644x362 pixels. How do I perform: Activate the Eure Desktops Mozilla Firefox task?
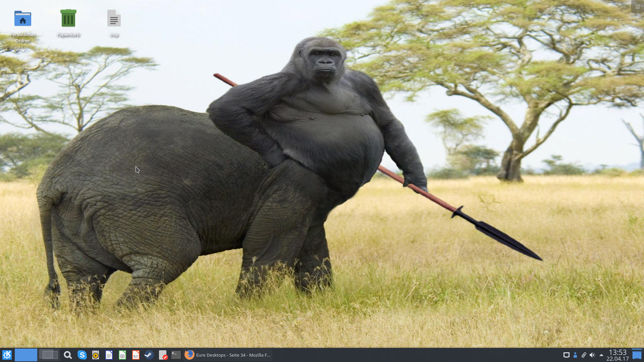228,355
